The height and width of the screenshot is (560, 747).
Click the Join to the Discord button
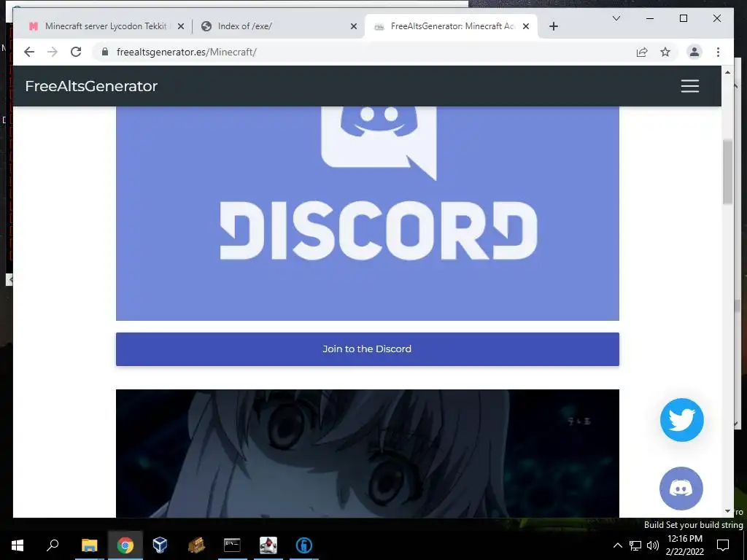(368, 349)
